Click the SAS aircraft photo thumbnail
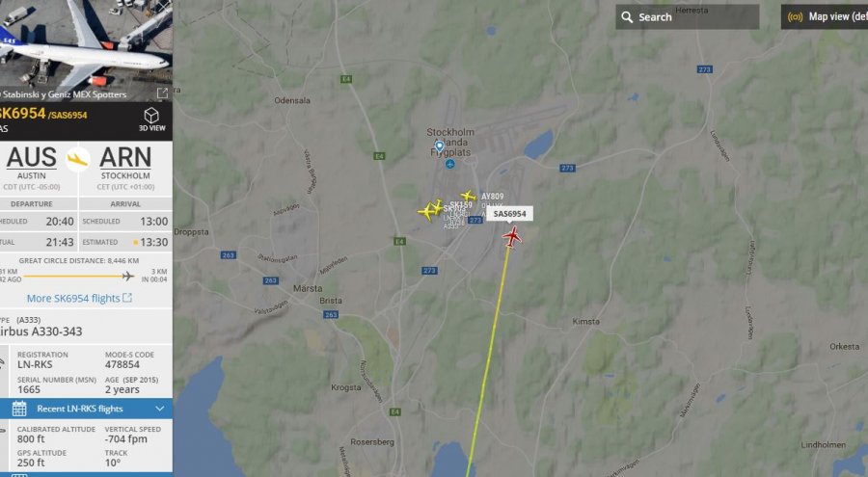 click(87, 51)
